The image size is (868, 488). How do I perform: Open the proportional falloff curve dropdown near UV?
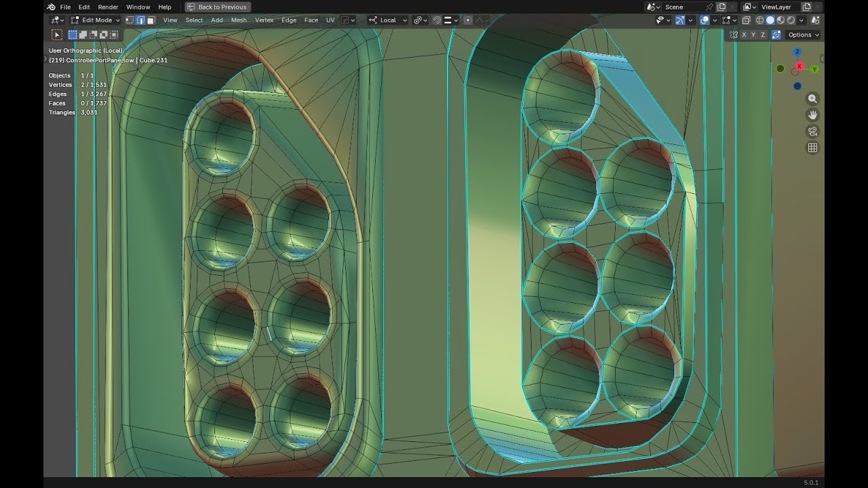tap(349, 20)
